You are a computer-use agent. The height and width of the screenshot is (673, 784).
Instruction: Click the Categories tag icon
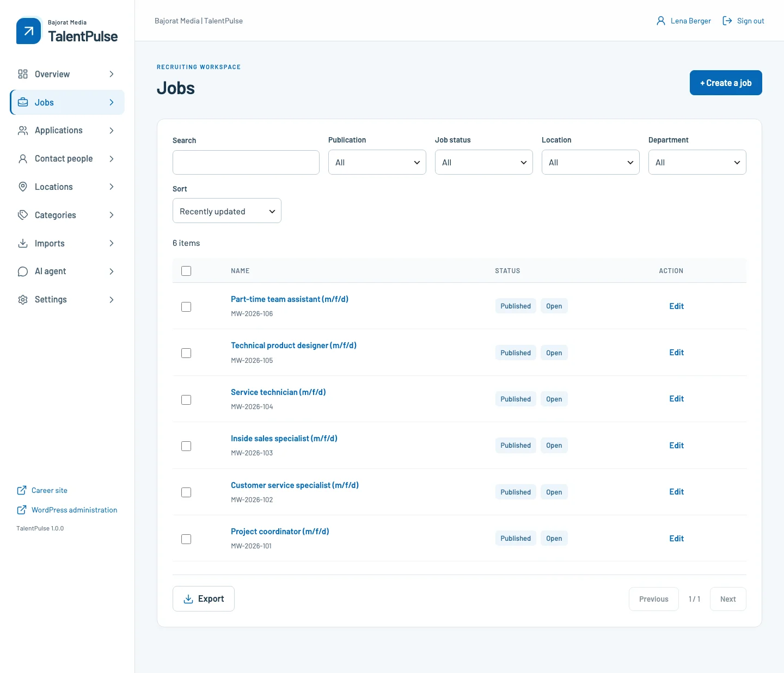[x=23, y=215]
